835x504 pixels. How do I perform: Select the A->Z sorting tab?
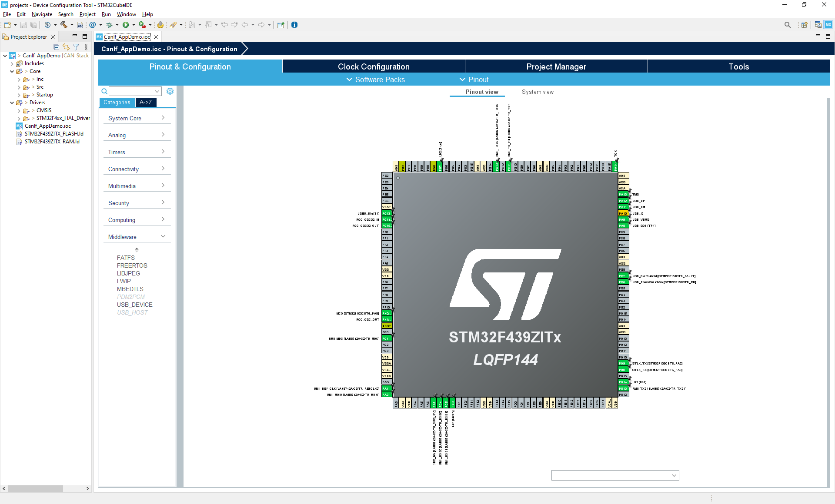coord(146,103)
